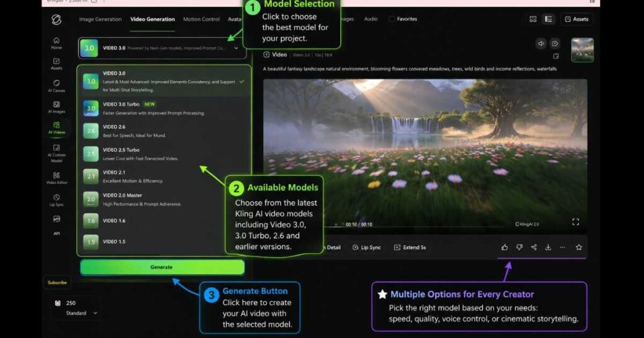Share the generated video
The height and width of the screenshot is (338, 644).
pos(533,248)
